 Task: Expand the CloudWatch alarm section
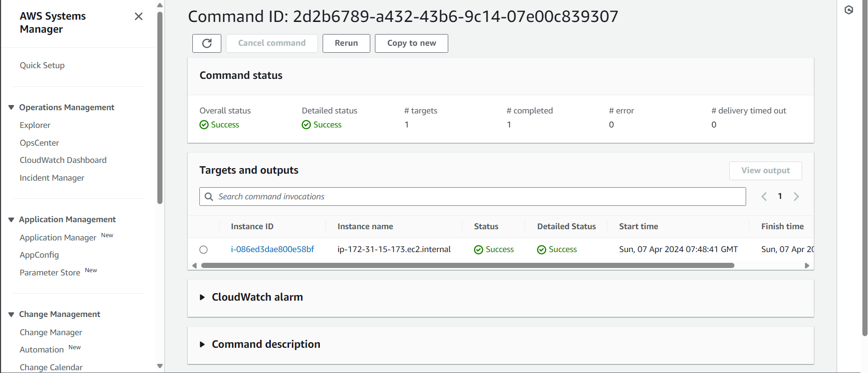tap(202, 297)
